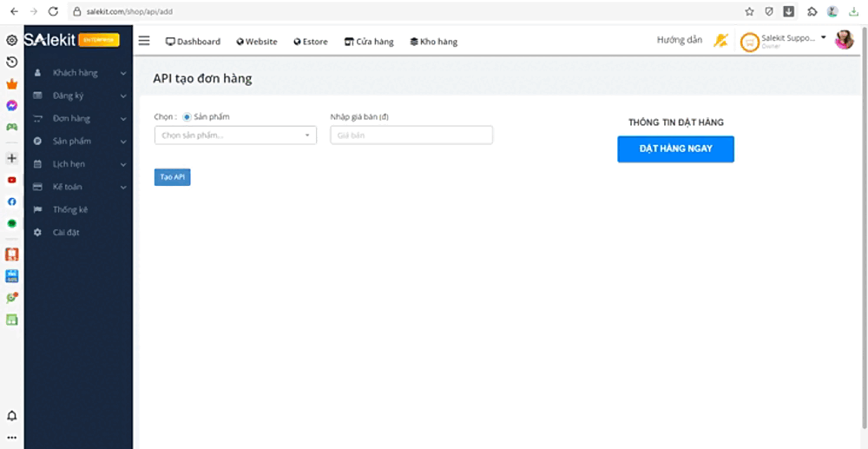Go forward to the next page
This screenshot has width=868, height=449.
(x=33, y=11)
